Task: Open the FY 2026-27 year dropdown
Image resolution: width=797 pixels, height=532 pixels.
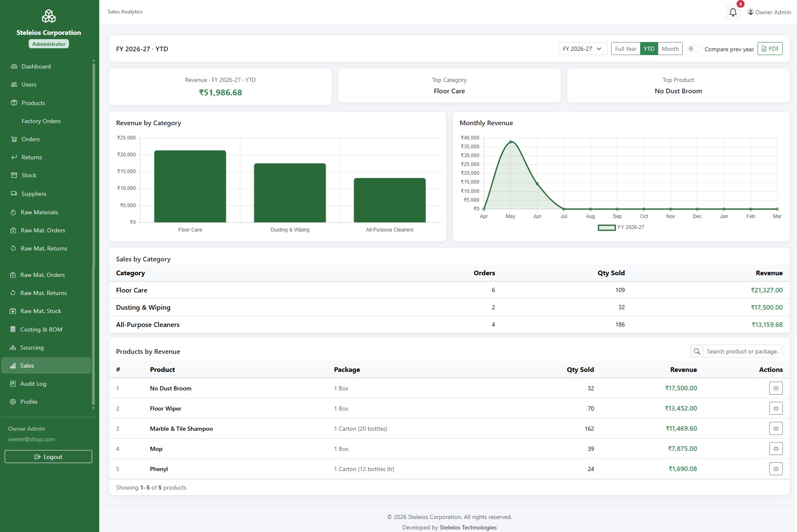Action: pos(583,49)
